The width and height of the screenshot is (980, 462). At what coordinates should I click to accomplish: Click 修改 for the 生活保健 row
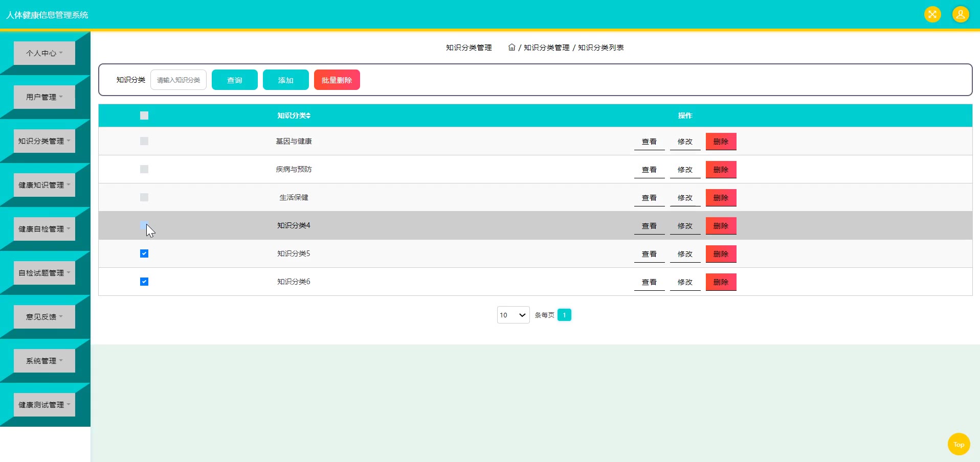(685, 198)
